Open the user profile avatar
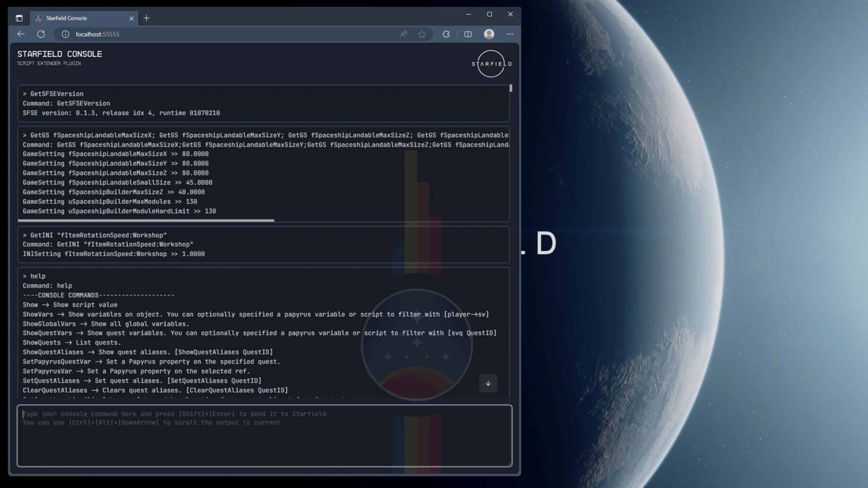The height and width of the screenshot is (488, 868). tap(489, 34)
